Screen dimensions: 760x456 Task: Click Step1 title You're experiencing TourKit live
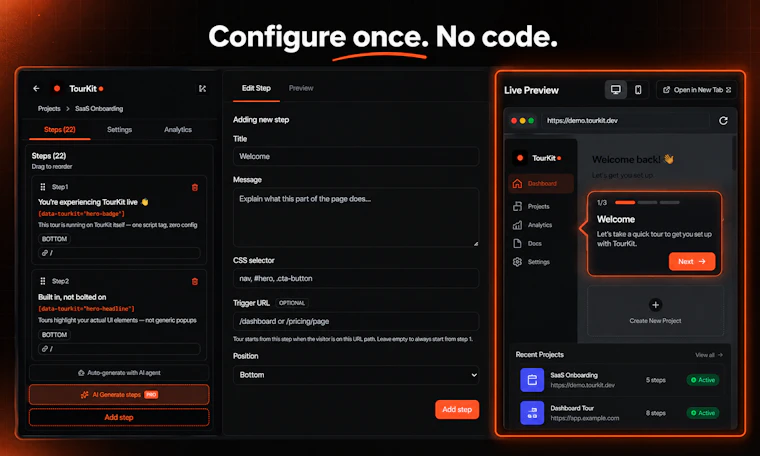click(x=93, y=202)
